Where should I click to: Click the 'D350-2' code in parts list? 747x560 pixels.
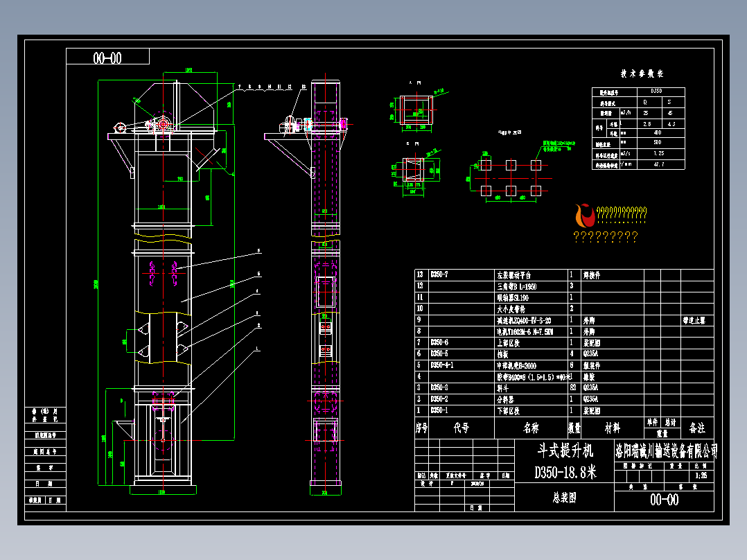coord(439,399)
